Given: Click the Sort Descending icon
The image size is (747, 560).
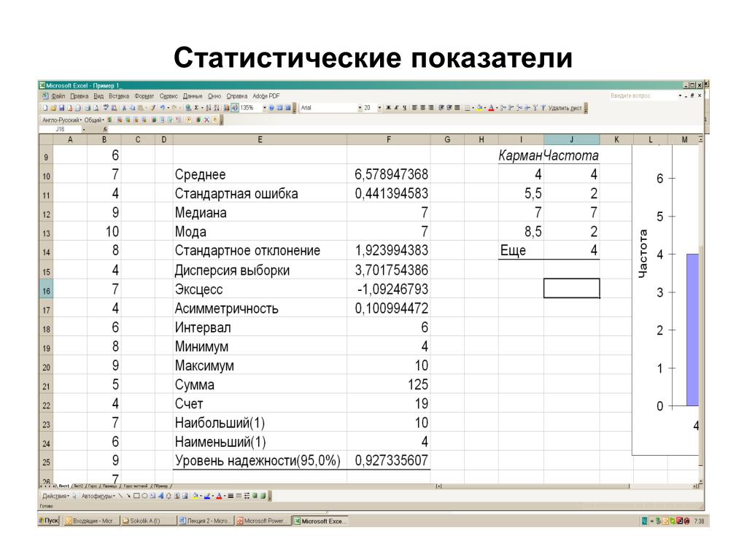Looking at the screenshot, I should [217, 108].
